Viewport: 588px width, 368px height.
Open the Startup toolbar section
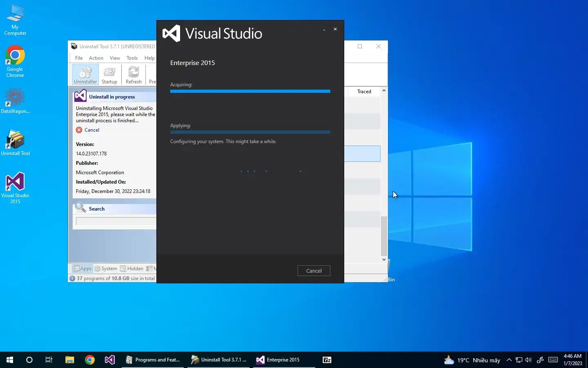point(109,74)
